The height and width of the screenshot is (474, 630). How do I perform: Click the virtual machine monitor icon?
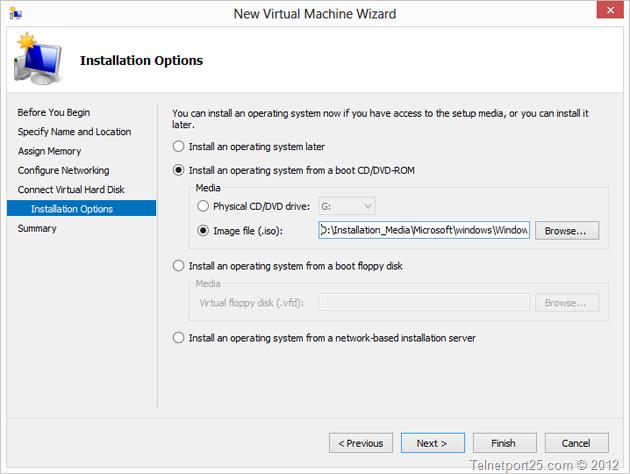tap(38, 59)
